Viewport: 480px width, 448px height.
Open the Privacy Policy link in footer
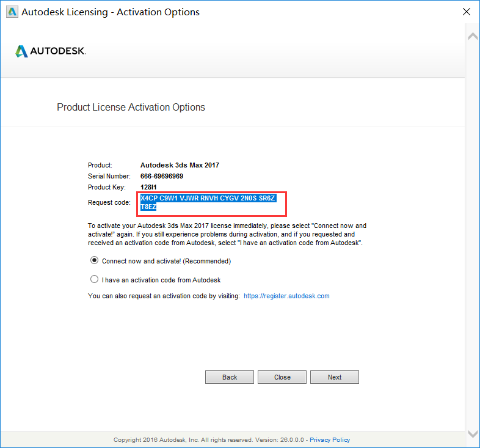tap(330, 440)
